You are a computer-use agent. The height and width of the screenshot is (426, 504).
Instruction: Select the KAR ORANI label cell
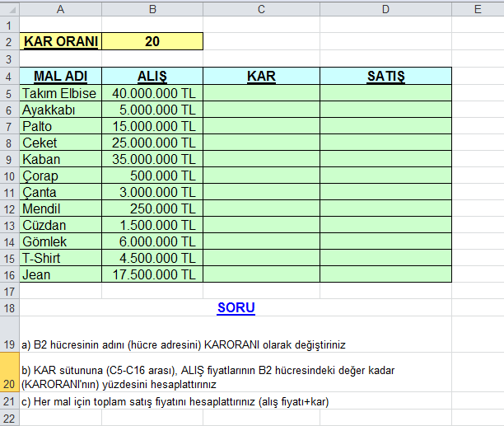click(x=61, y=41)
